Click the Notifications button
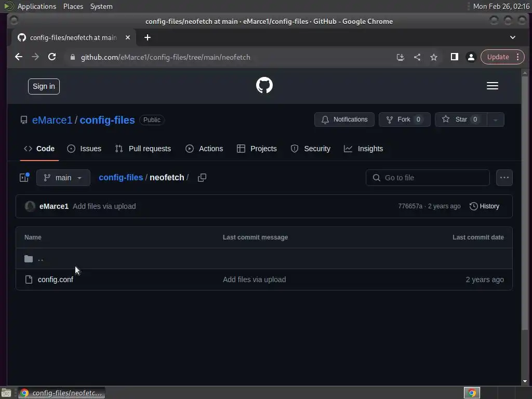 click(x=344, y=119)
